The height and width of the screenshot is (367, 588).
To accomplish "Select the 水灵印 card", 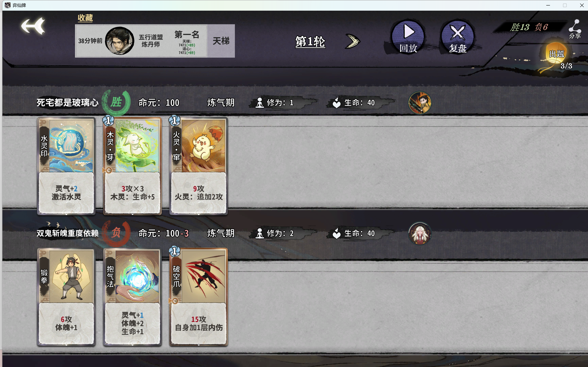I will [x=66, y=166].
